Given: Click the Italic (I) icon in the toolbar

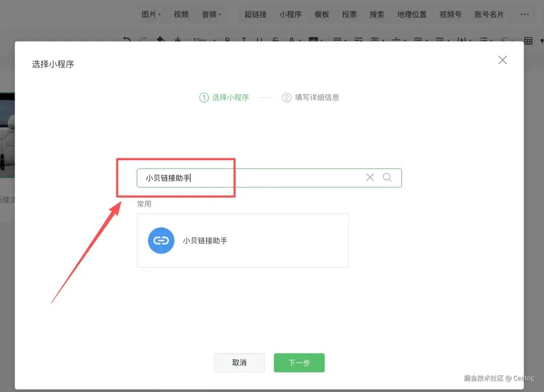Looking at the screenshot, I should [x=243, y=39].
